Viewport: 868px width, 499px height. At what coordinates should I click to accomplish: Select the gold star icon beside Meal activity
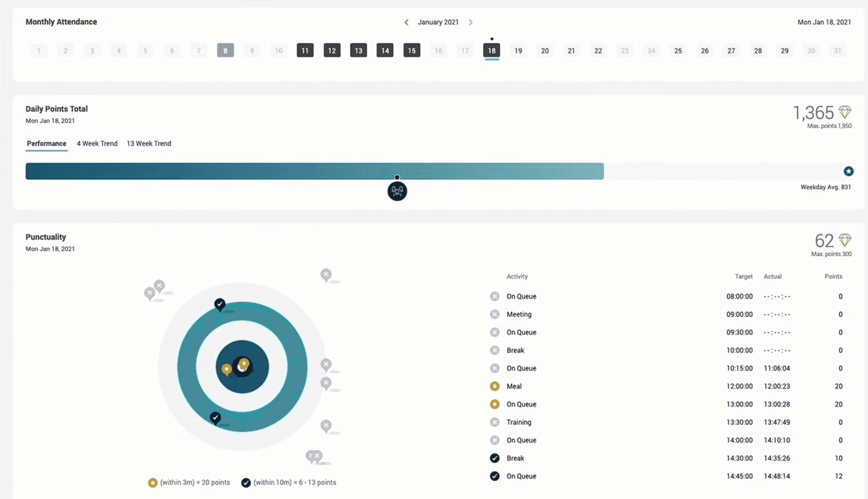pyautogui.click(x=495, y=386)
